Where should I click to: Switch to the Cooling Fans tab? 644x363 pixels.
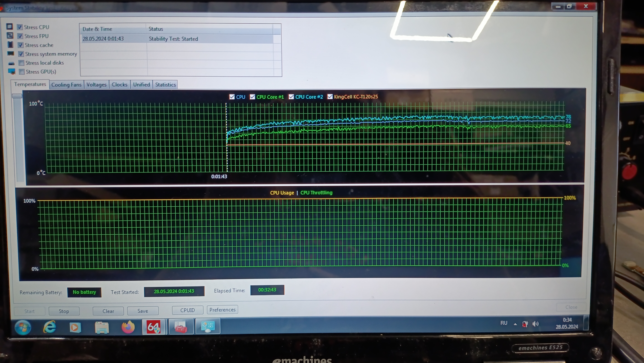tap(66, 85)
